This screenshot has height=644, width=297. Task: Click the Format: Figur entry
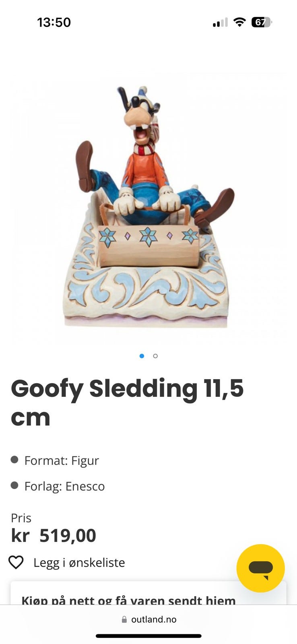62,460
